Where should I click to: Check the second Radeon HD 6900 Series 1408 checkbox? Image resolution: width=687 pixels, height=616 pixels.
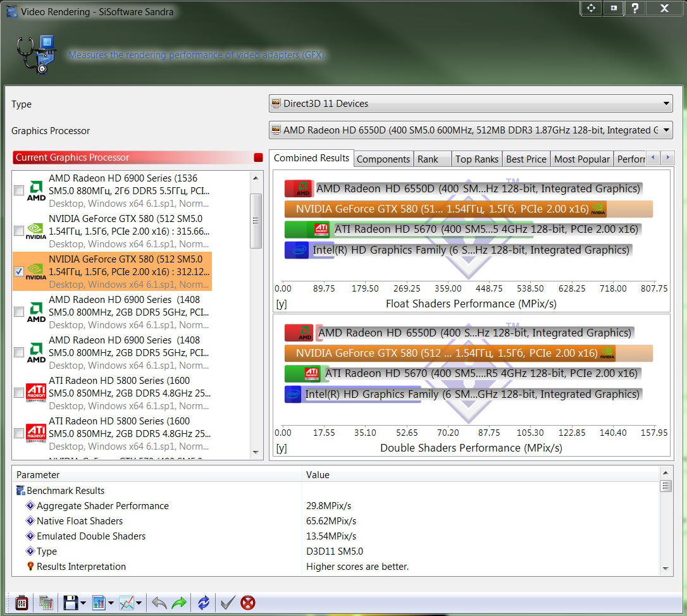[x=19, y=352]
